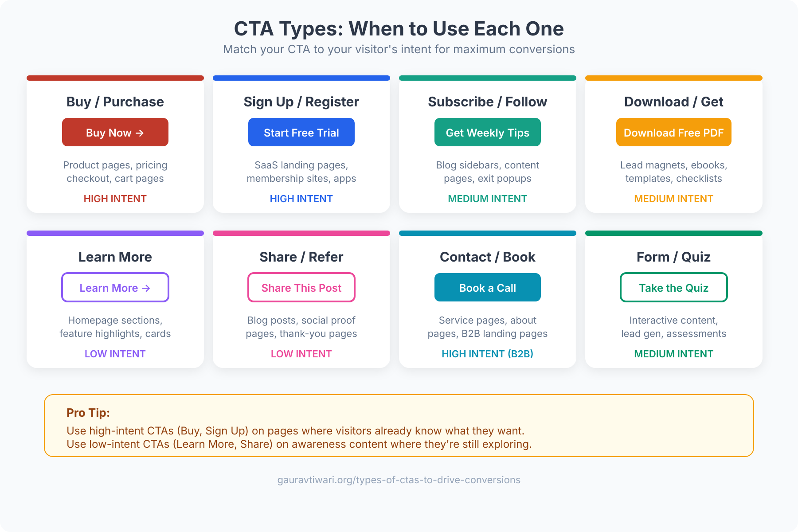Click the HIGH INTENT (B2B) label

(488, 354)
